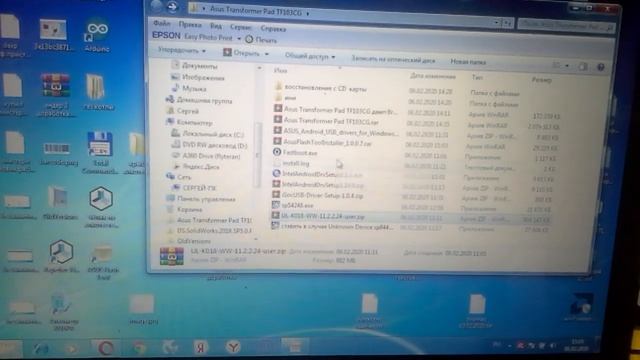Screen dimensions: 640x360
Task: Click the Explorer search box
Action: (x=566, y=26)
